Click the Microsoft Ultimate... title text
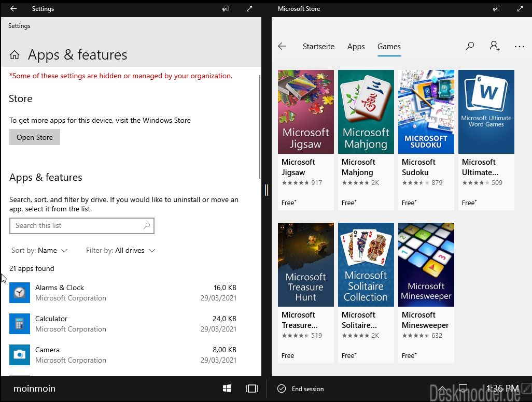Screen dimensions: 532x402 480,167
